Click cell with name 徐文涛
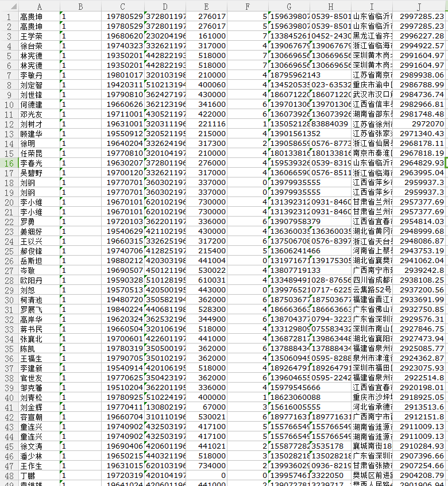The image size is (448, 486). pos(39,446)
